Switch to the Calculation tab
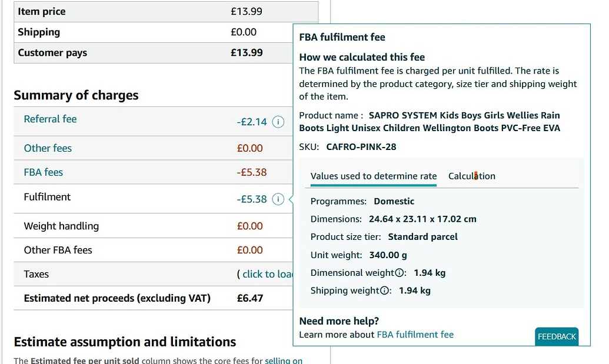This screenshot has height=364, width=609. (471, 176)
